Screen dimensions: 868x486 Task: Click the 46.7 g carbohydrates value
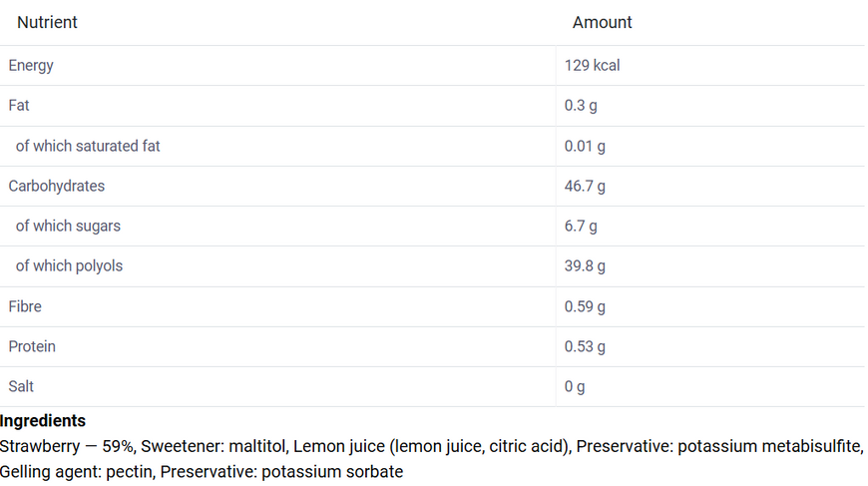pos(585,186)
